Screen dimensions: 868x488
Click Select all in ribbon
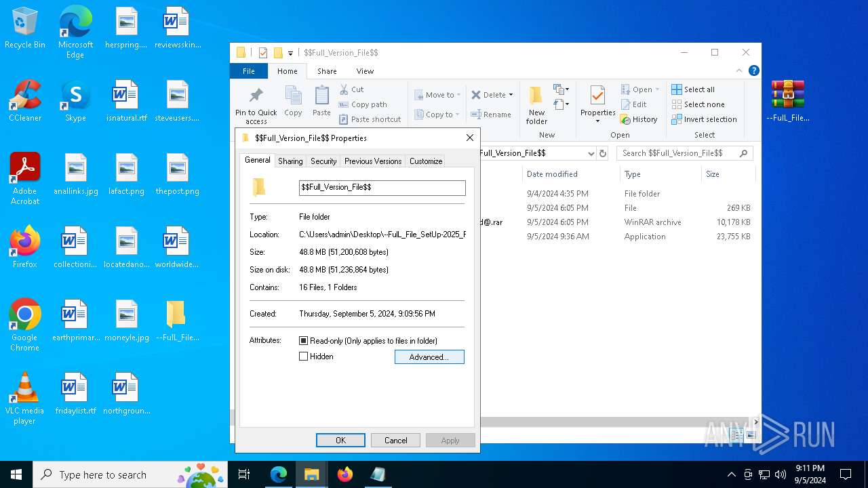(693, 89)
